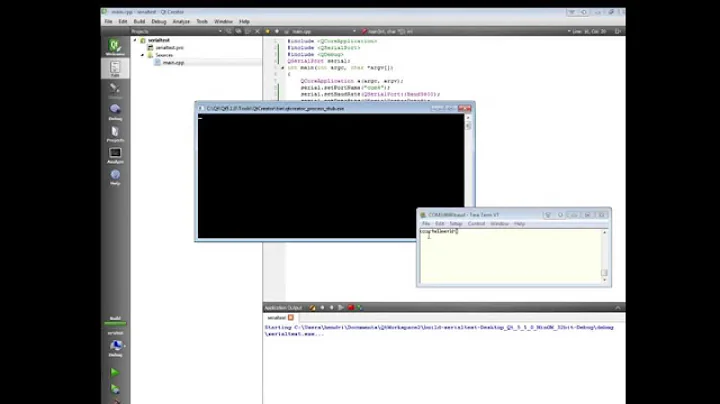Screen dimensions: 720x404
Task: Open the Projects mode icon
Action: pyautogui.click(x=115, y=133)
